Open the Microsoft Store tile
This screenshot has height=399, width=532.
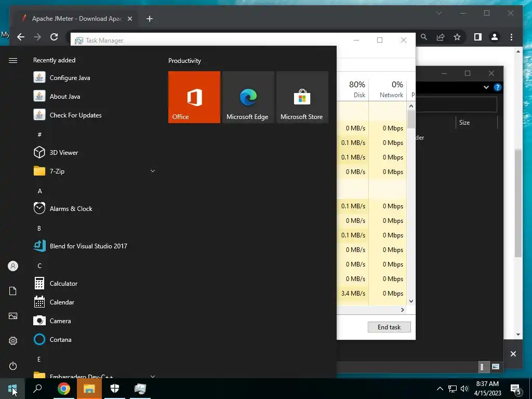pyautogui.click(x=302, y=97)
